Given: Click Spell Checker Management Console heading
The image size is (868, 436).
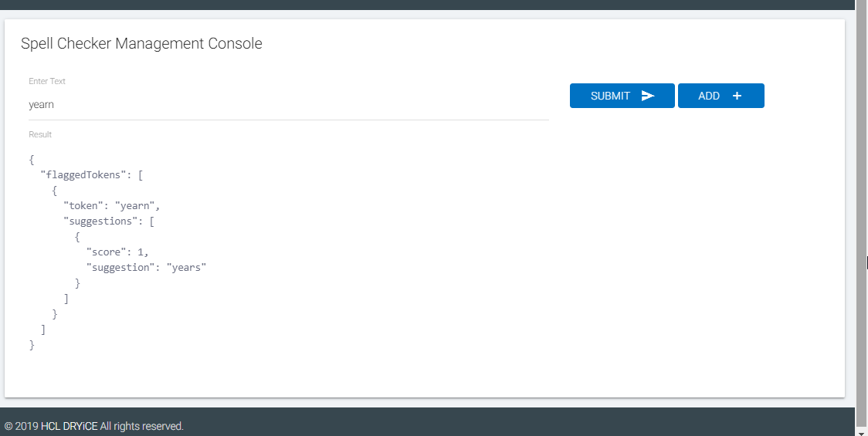Looking at the screenshot, I should 141,43.
